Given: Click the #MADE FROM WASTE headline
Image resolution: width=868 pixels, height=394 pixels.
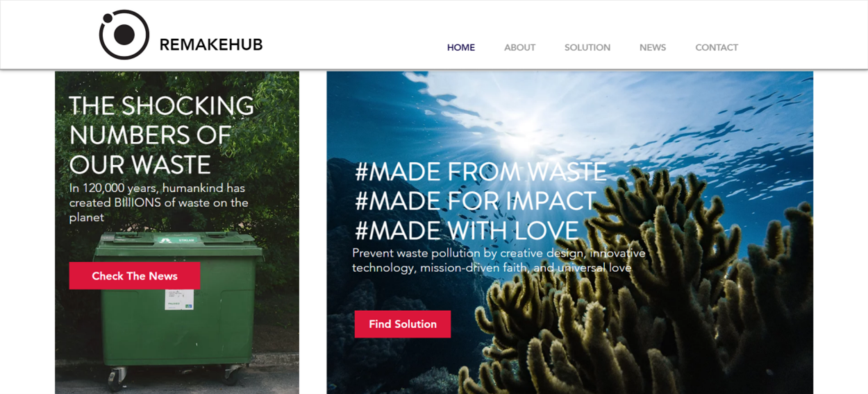Looking at the screenshot, I should click(481, 171).
